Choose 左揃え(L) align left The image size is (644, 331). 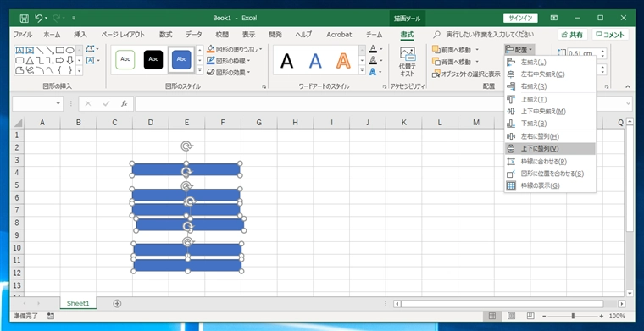coord(550,63)
